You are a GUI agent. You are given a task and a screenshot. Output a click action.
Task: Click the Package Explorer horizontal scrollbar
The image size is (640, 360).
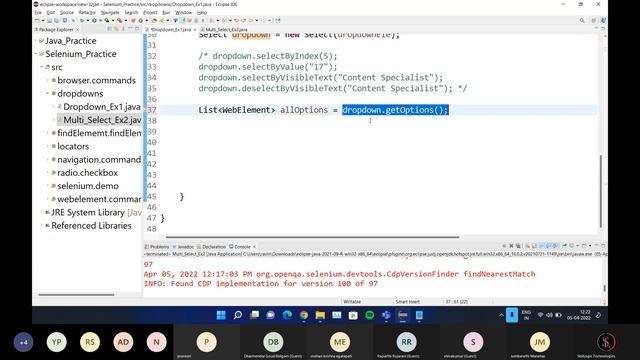(x=76, y=294)
